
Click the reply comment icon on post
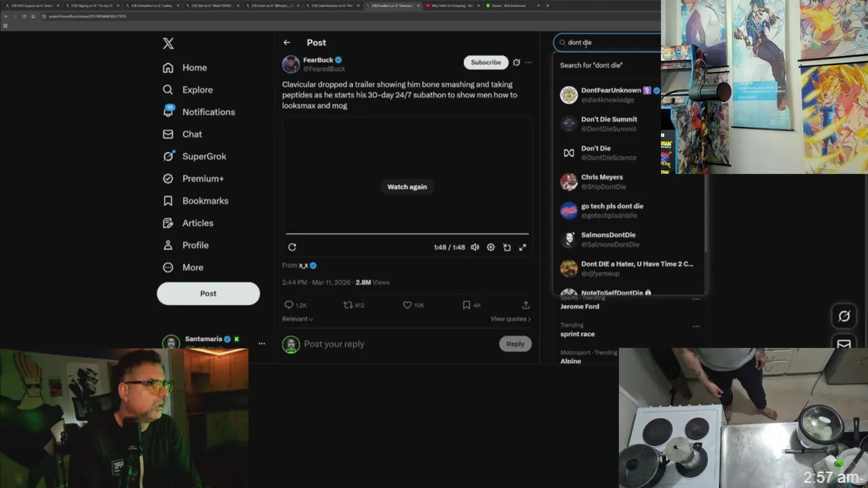coord(289,305)
